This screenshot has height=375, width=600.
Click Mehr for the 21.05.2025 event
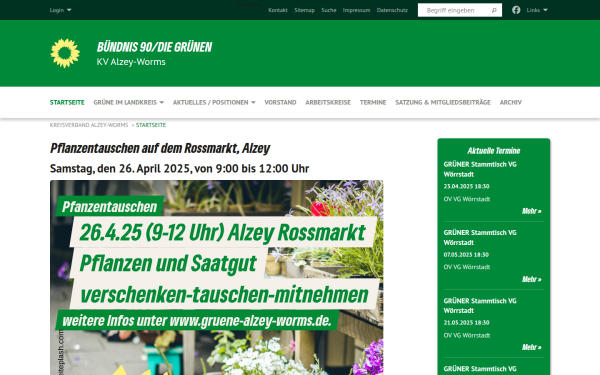pyautogui.click(x=532, y=347)
